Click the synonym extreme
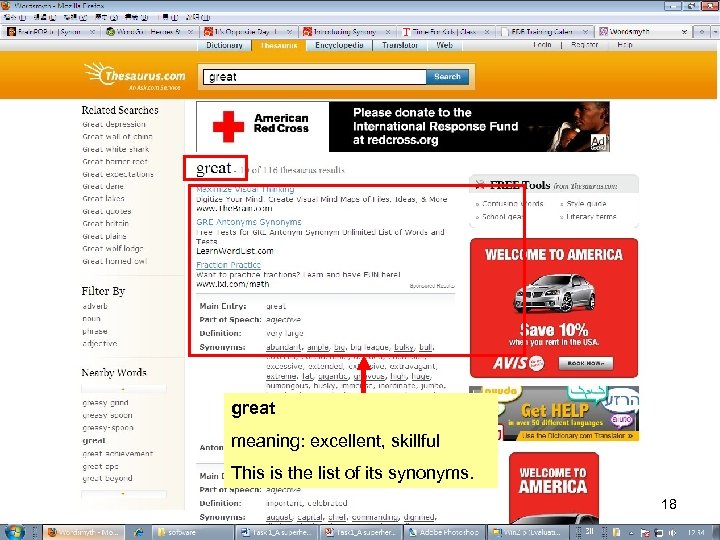Image resolution: width=720 pixels, height=540 pixels. (281, 376)
